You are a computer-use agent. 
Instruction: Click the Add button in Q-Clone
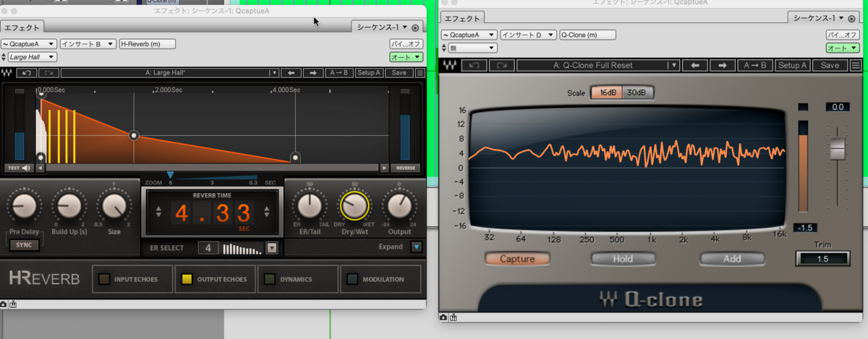coord(731,259)
